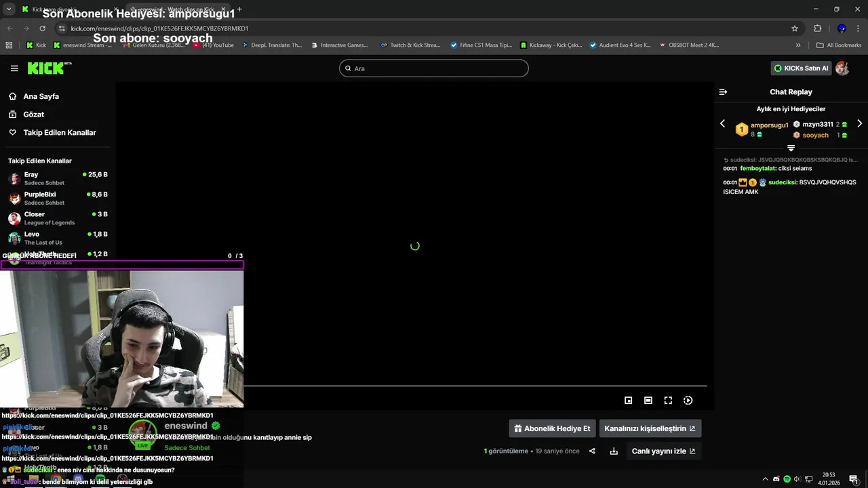868x488 pixels.
Task: Open the Kickaway bookmark
Action: point(551,45)
